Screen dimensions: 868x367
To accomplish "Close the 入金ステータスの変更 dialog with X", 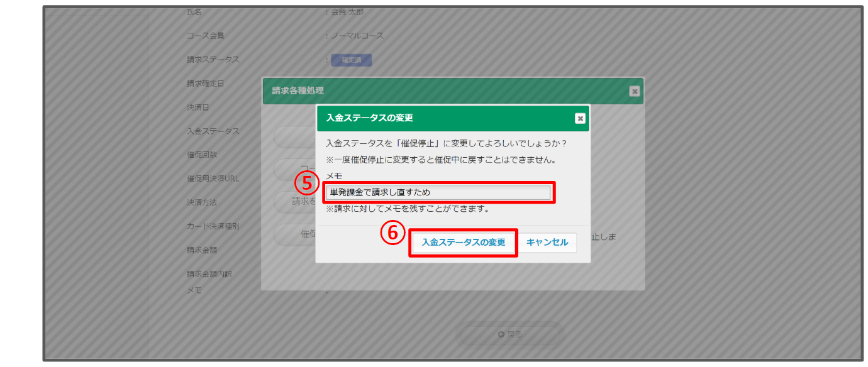I will point(580,118).
